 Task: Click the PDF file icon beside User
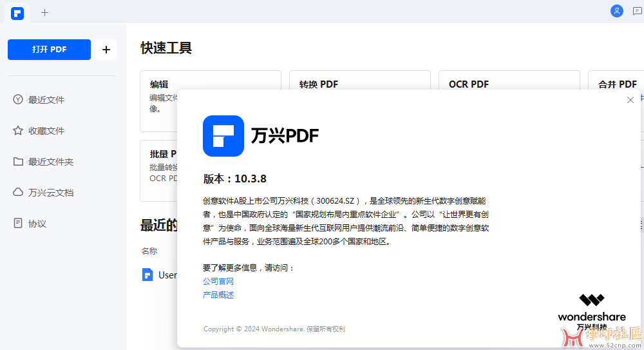[147, 275]
